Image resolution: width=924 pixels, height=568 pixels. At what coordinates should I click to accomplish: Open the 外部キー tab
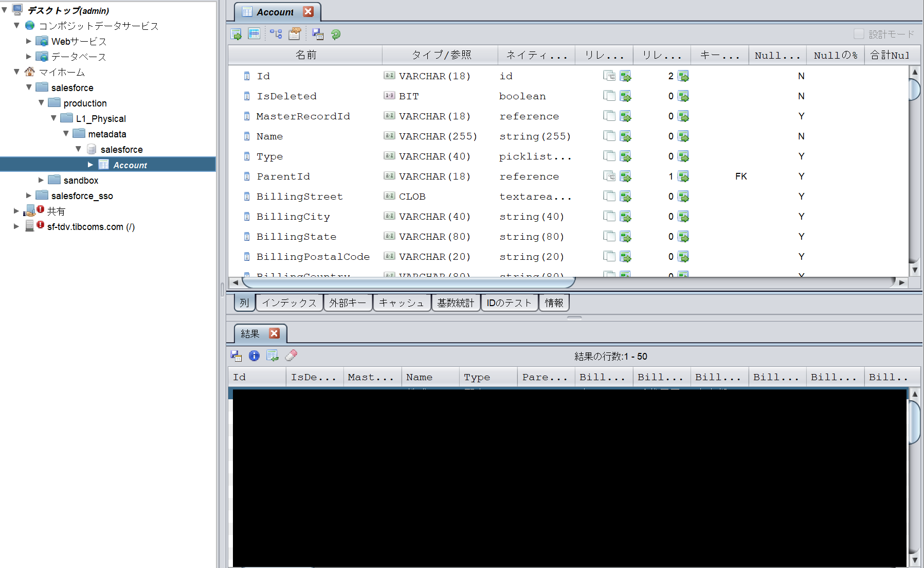pos(348,303)
